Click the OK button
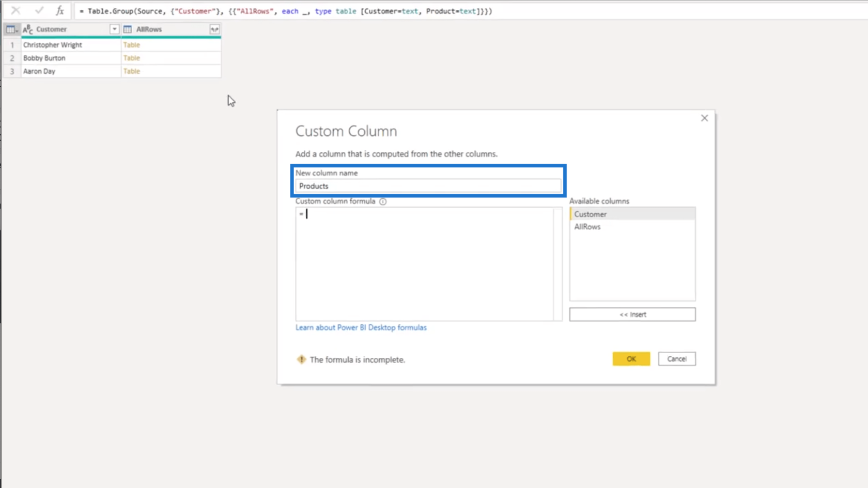868x488 pixels. (x=631, y=359)
